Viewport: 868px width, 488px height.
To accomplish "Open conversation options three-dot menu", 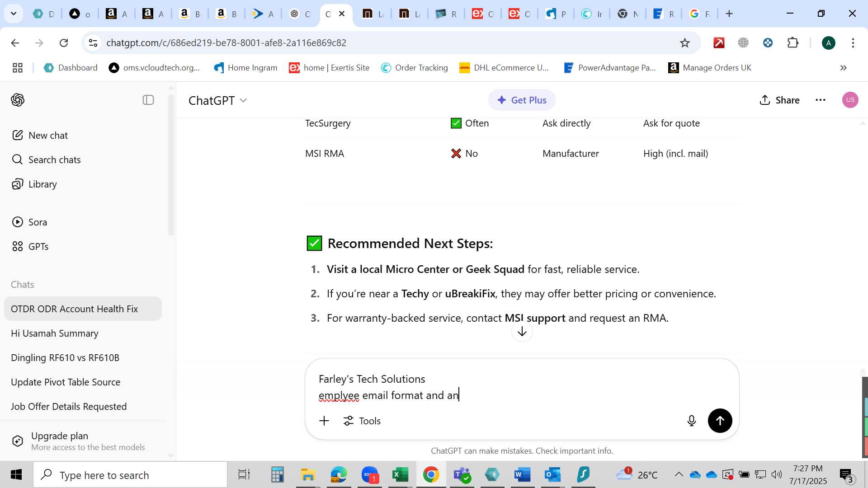I will [821, 100].
